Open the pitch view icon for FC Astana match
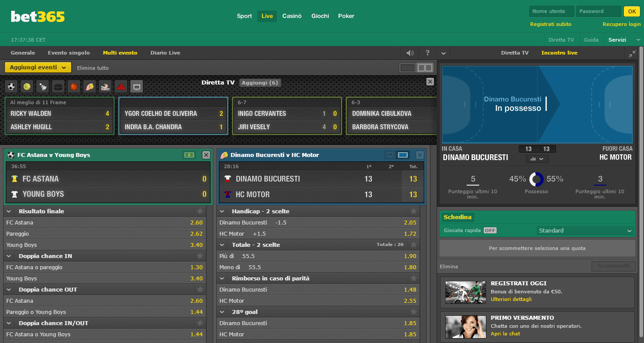The height and width of the screenshot is (343, 644). pyautogui.click(x=189, y=155)
